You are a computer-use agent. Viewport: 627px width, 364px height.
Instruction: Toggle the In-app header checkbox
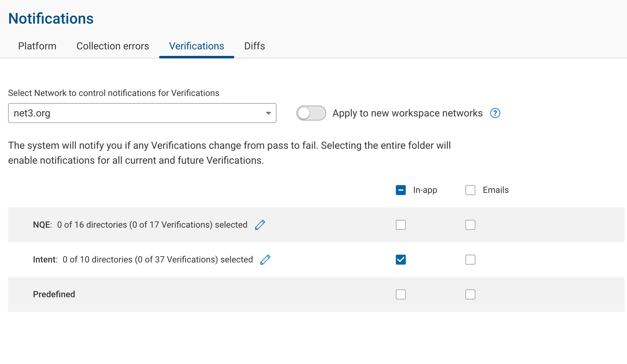(401, 190)
